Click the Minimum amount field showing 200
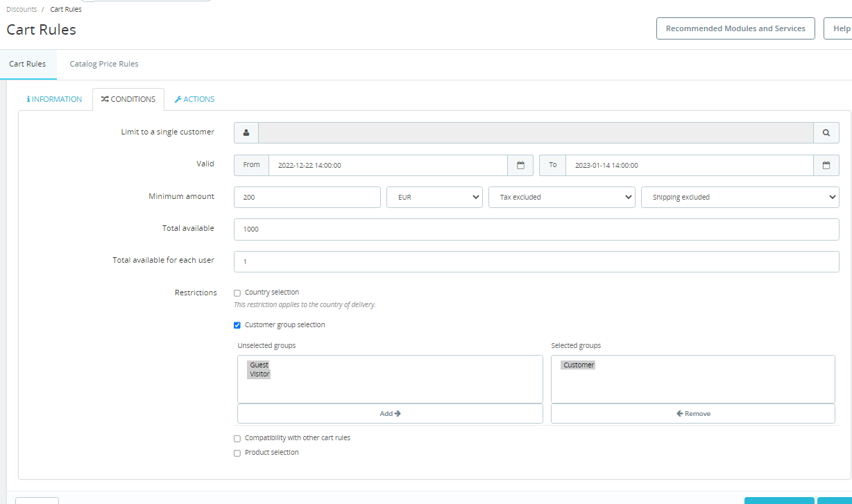Image resolution: width=852 pixels, height=504 pixels. pyautogui.click(x=307, y=197)
